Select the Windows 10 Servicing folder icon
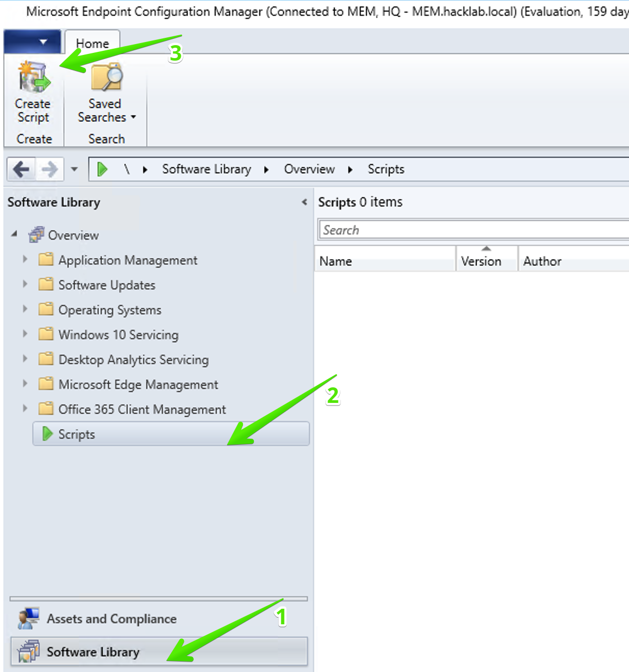Viewport: 629px width, 672px height. coord(46,333)
